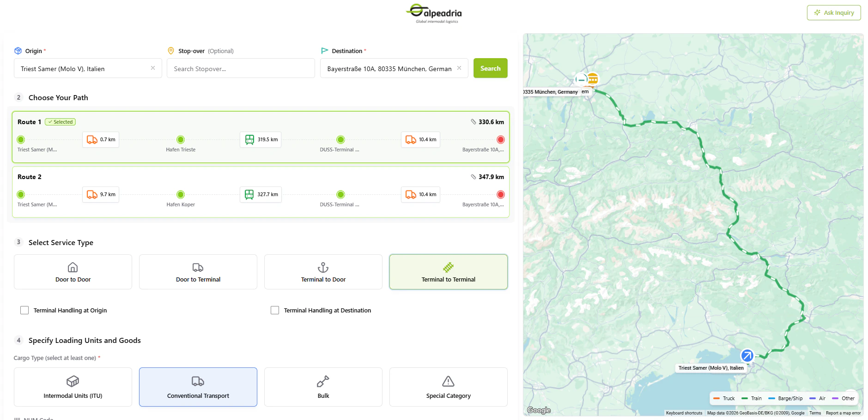Click the flag icon next to Destination
Screen dimensions: 868x420
[325, 51]
